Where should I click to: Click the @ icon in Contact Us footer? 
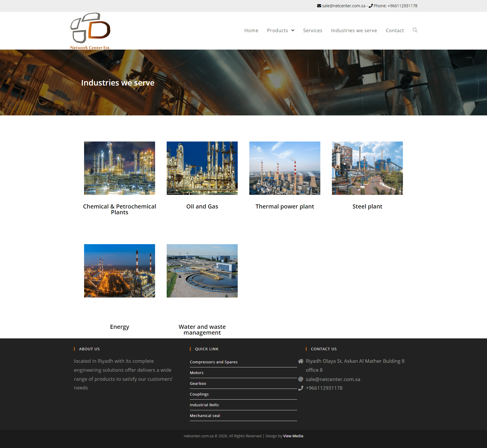[301, 379]
